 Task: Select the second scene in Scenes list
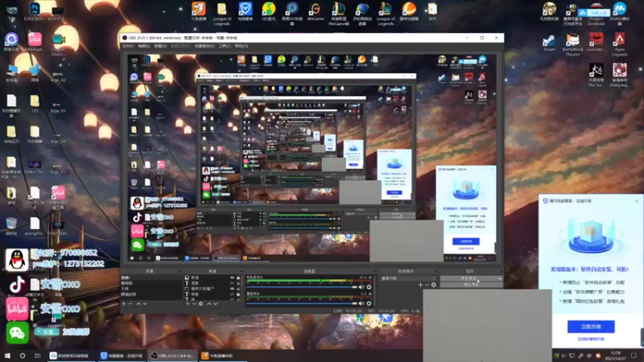[151, 283]
